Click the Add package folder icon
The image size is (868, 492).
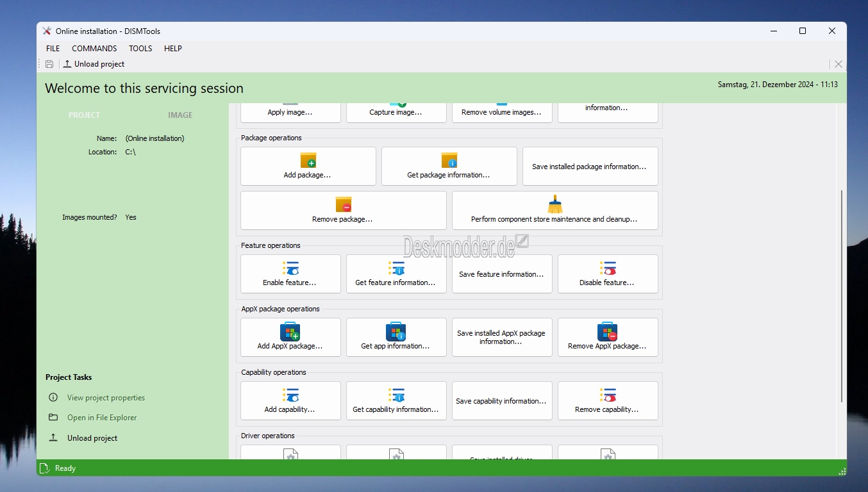(308, 160)
